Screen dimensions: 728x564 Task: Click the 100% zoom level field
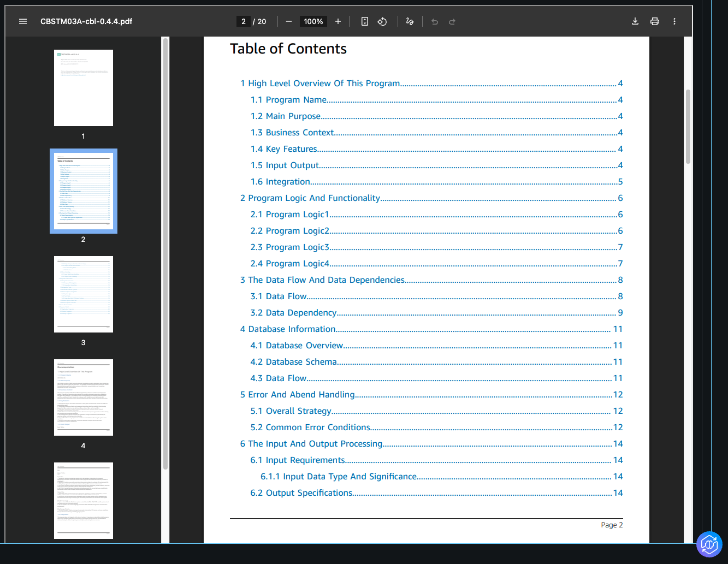point(313,21)
